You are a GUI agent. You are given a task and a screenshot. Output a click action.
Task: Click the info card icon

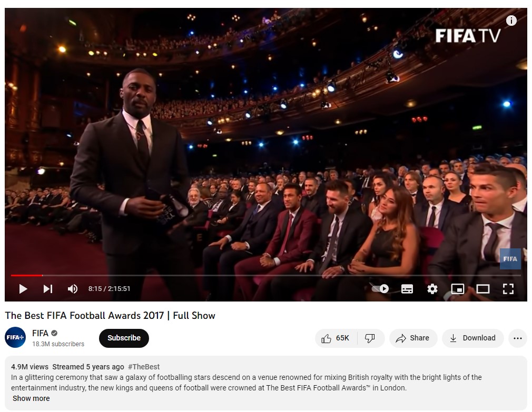click(x=511, y=21)
